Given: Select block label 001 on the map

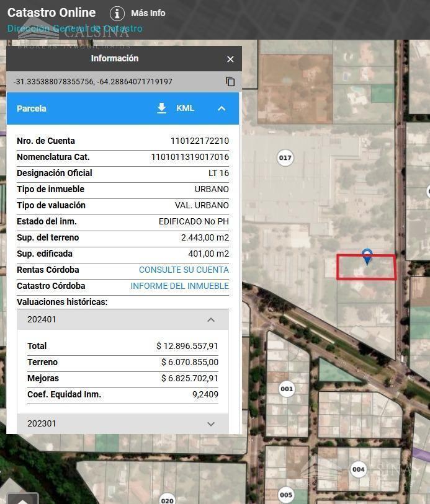Looking at the screenshot, I should click(x=287, y=389).
